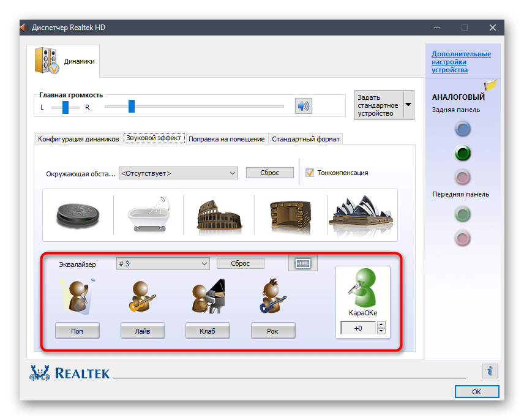This screenshot has width=524, height=420.
Task: Expand the Задать стандартное устройство arrow
Action: [x=408, y=104]
